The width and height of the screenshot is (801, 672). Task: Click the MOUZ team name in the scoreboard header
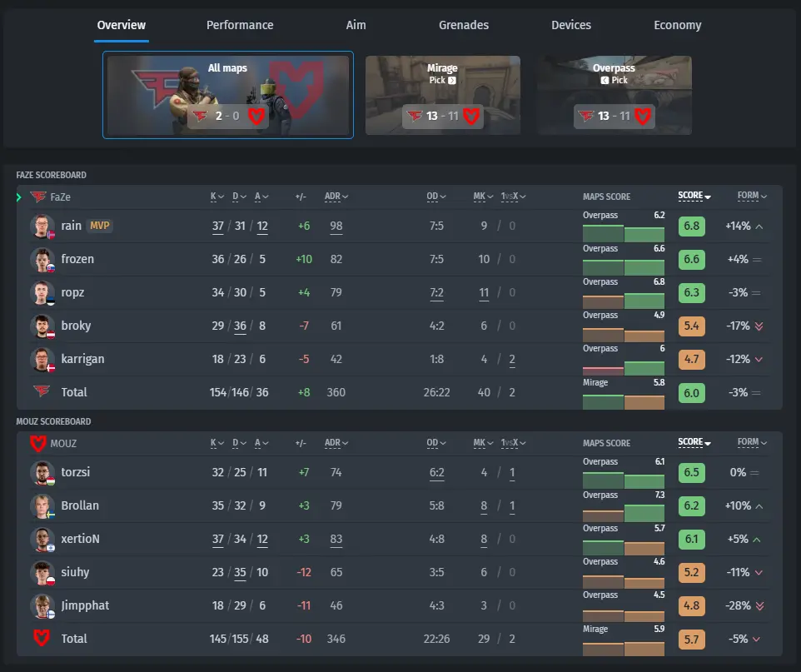click(63, 443)
